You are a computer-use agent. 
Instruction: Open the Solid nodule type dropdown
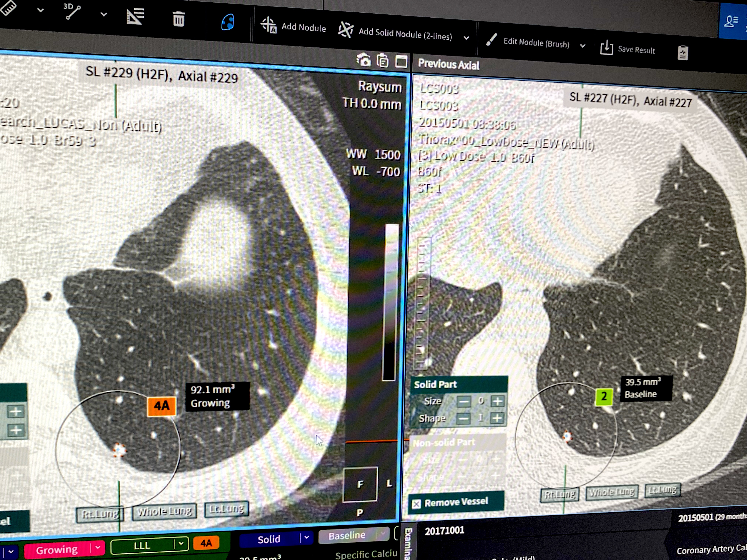pos(307,537)
